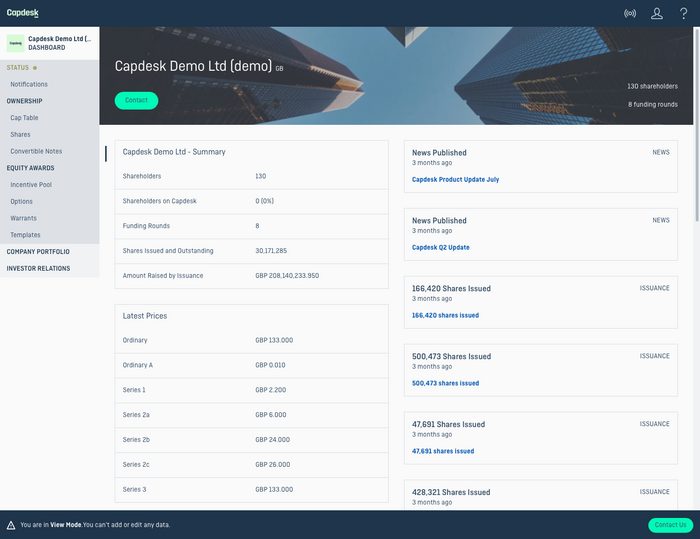
Task: Open the Capdesk Q2 Update link
Action: pyautogui.click(x=440, y=247)
